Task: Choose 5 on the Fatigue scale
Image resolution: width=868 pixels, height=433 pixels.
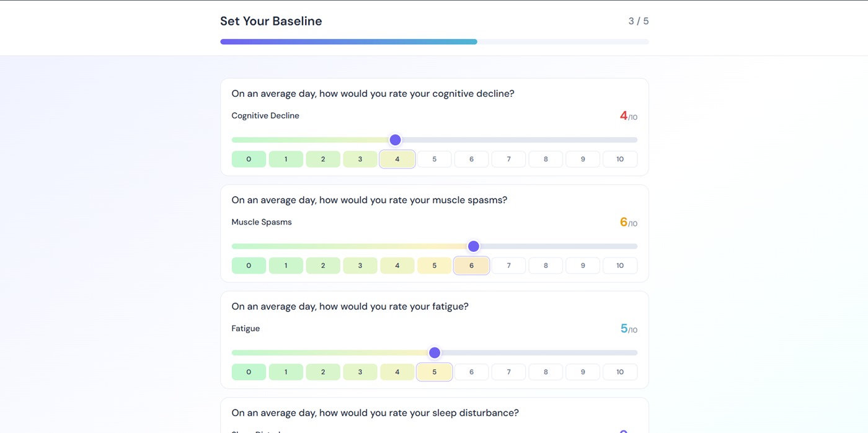Action: click(434, 372)
